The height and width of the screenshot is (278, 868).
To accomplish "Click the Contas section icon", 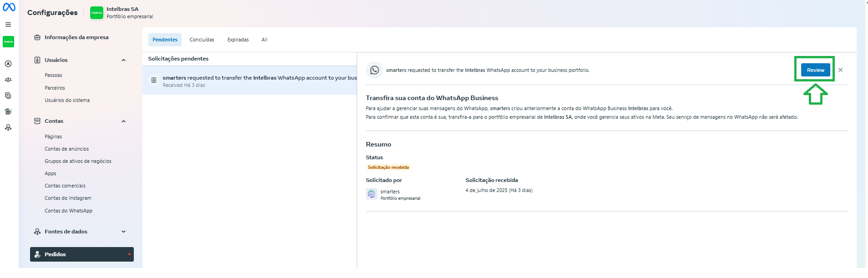I will click(37, 121).
